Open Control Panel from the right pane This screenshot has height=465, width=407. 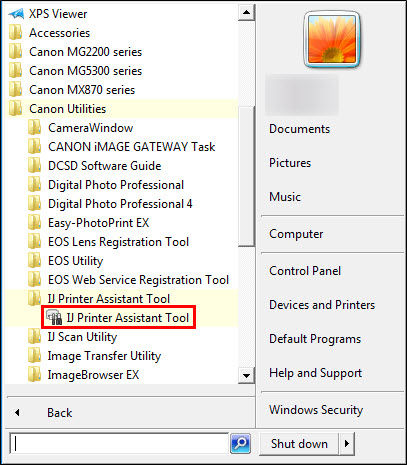tap(305, 271)
